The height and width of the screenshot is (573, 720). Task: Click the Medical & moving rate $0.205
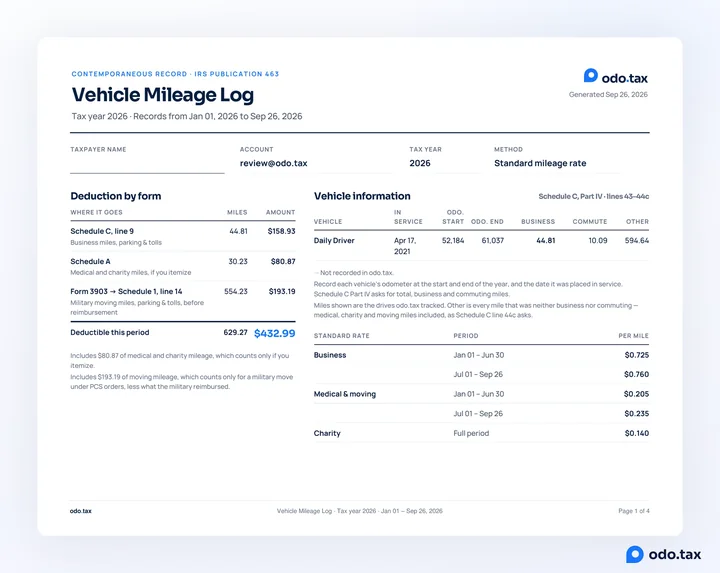click(x=636, y=394)
